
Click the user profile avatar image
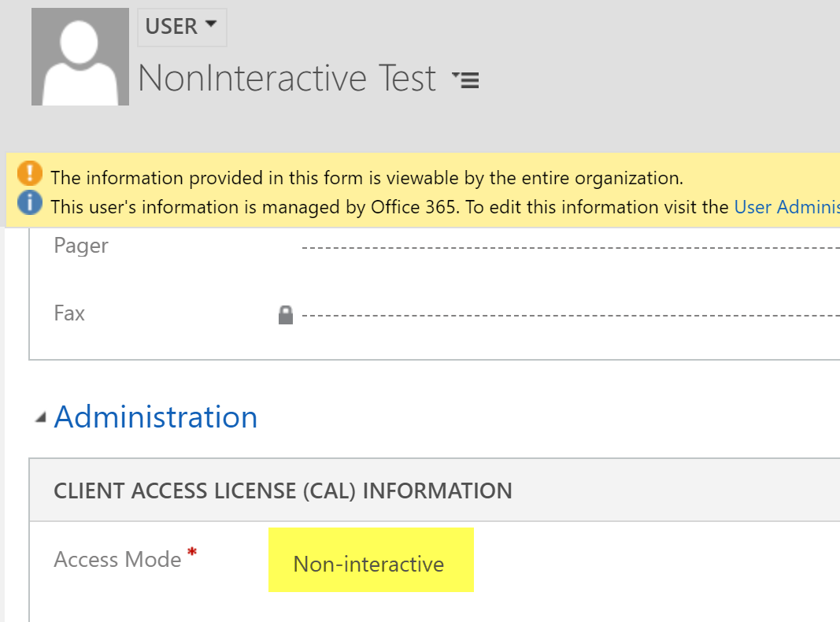80,57
